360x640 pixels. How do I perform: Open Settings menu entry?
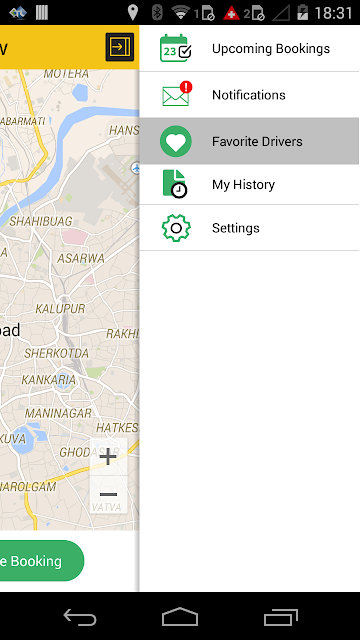click(x=249, y=228)
